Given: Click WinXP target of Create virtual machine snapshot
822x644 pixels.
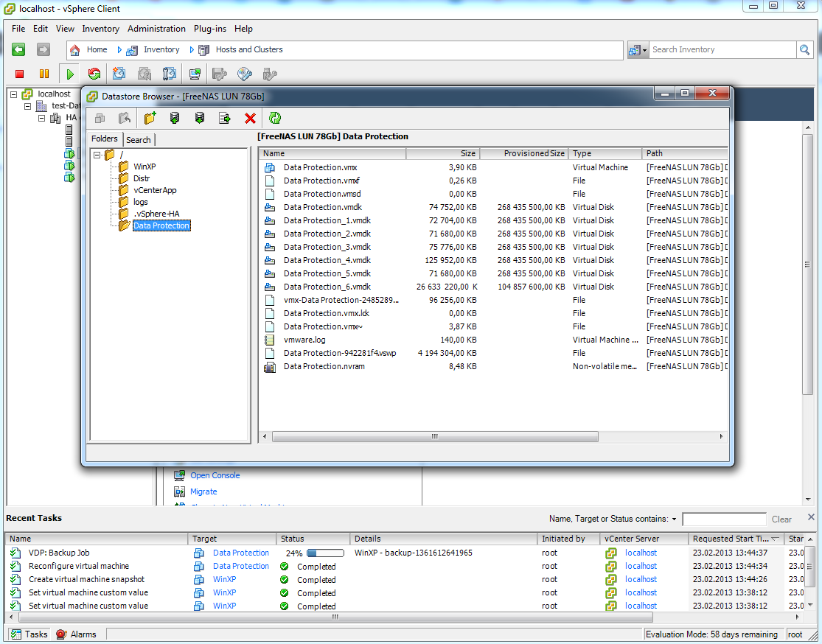Looking at the screenshot, I should (224, 579).
